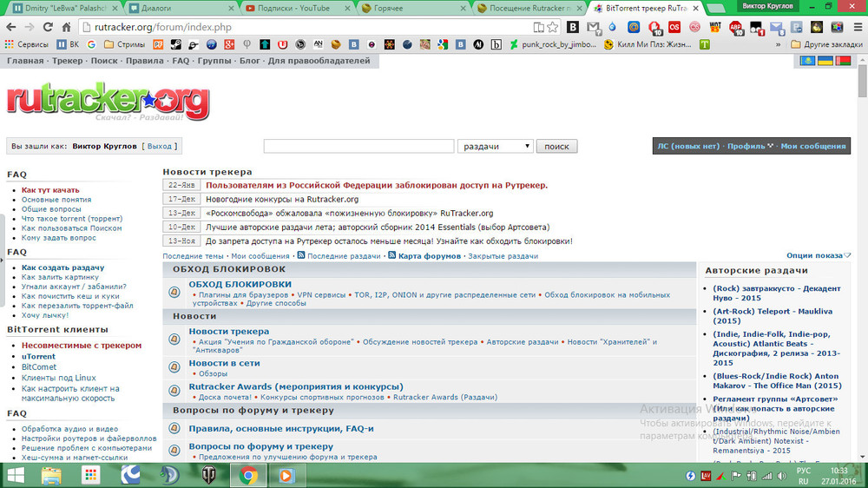Switch РУС input language indicator

coord(803,476)
